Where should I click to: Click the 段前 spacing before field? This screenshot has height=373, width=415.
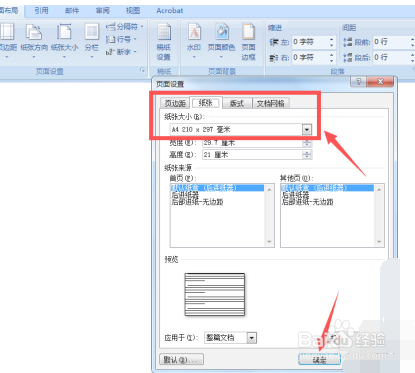(394, 42)
